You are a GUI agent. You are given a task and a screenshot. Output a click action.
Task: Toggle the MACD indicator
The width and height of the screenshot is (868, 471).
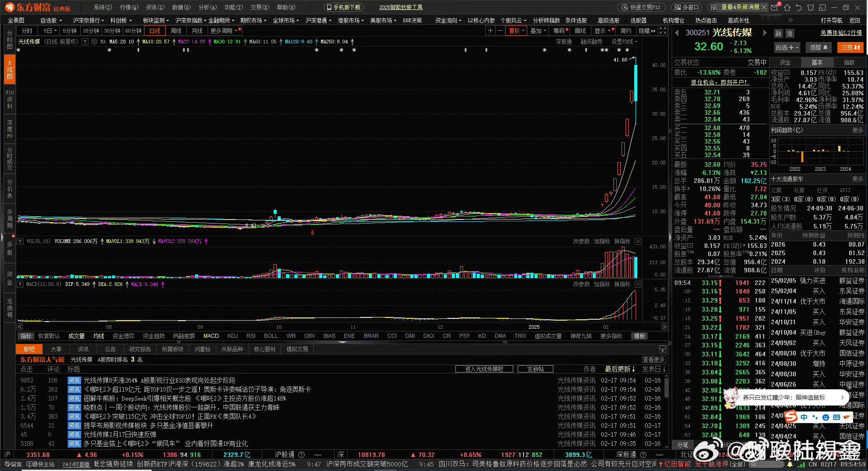coord(211,336)
